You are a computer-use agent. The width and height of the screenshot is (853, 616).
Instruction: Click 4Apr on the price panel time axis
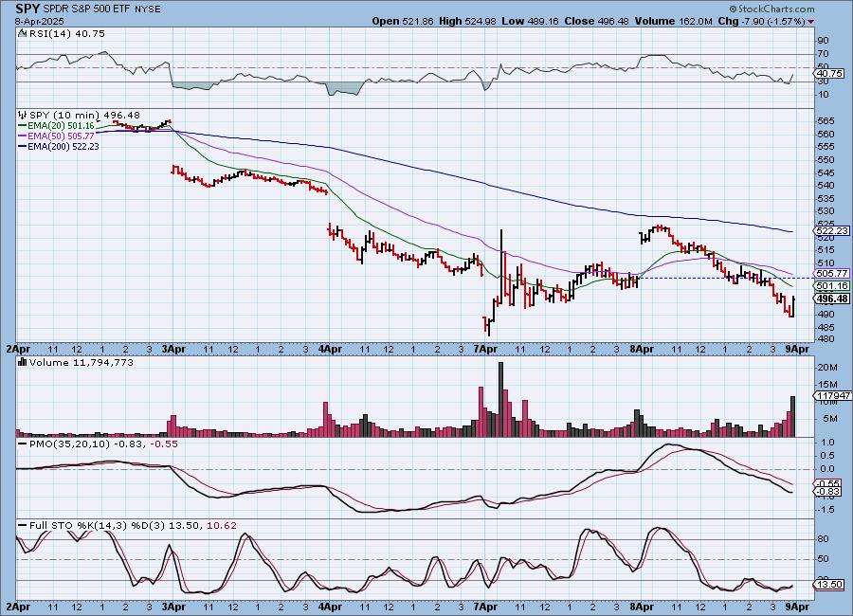(x=330, y=349)
